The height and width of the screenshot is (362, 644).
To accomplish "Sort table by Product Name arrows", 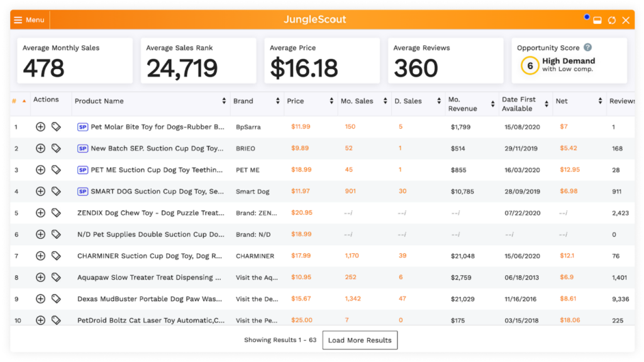I will [224, 101].
